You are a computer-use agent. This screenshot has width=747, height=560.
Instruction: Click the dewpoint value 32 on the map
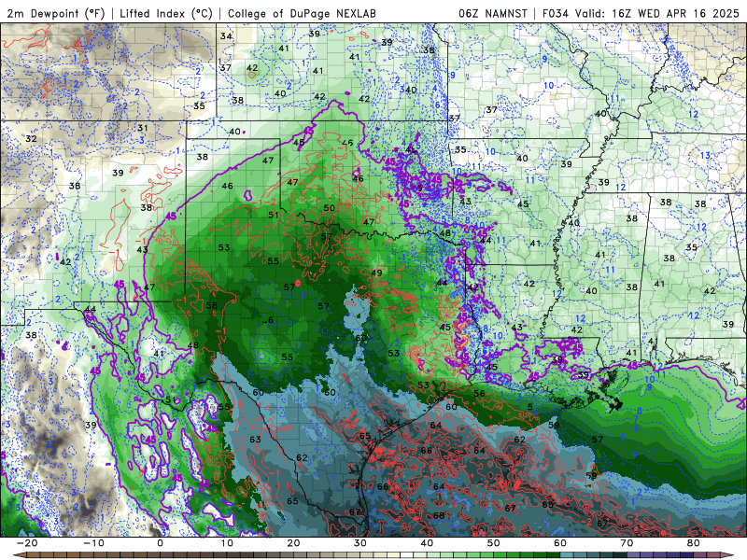pos(31,138)
